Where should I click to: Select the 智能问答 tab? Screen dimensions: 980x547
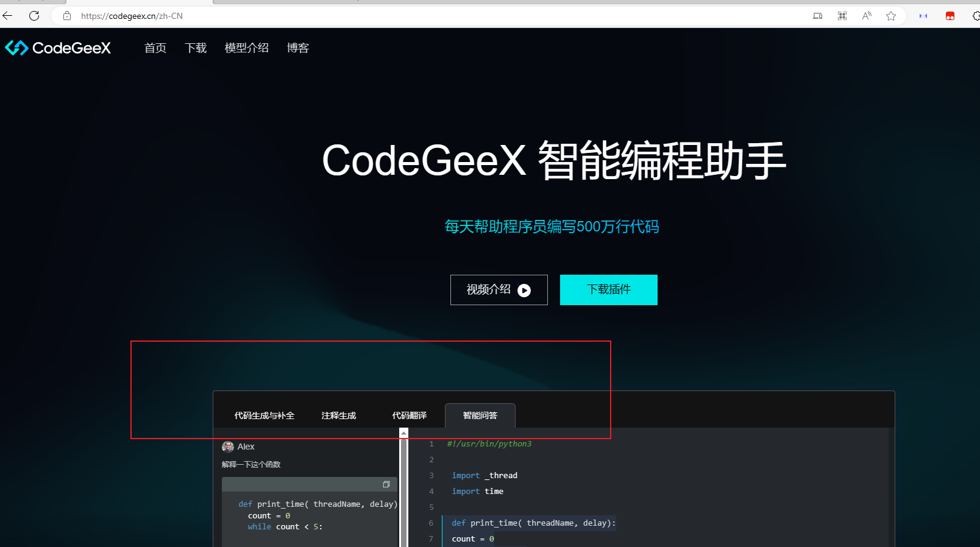(x=480, y=415)
